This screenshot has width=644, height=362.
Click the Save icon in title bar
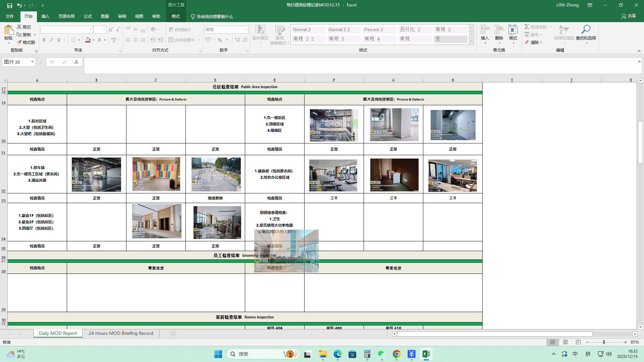point(9,5)
